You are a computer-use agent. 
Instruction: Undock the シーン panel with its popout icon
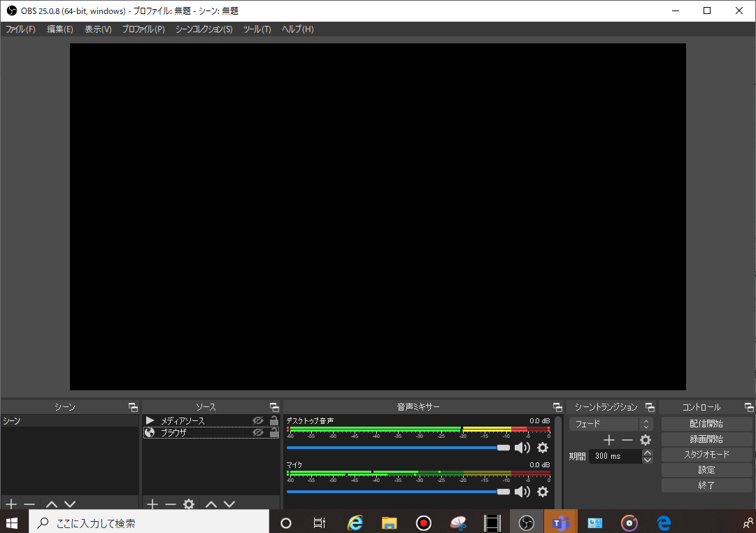(x=133, y=407)
